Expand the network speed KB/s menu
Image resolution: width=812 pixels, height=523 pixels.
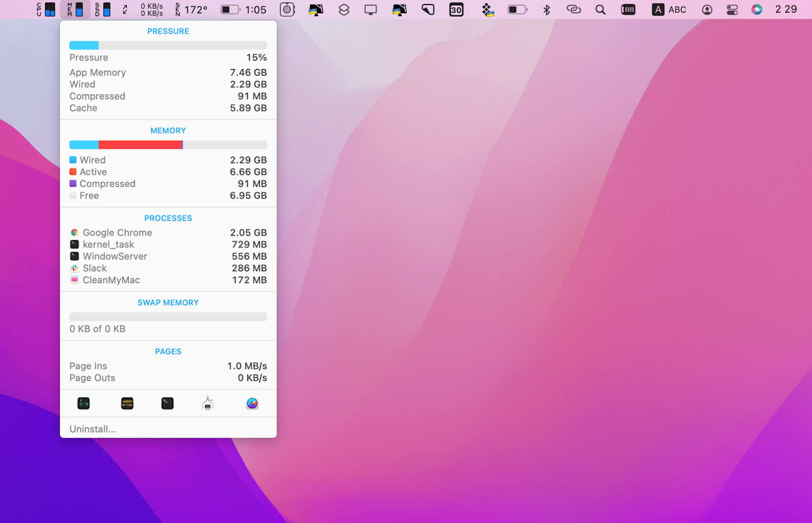pyautogui.click(x=151, y=10)
